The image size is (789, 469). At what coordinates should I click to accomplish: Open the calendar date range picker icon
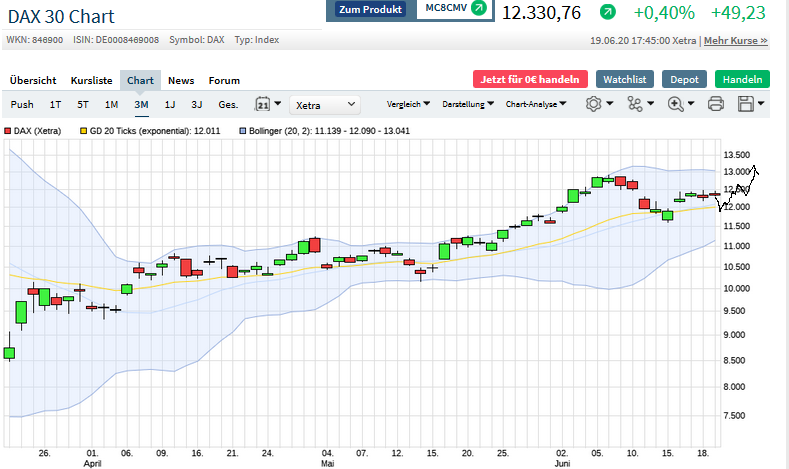[x=263, y=104]
